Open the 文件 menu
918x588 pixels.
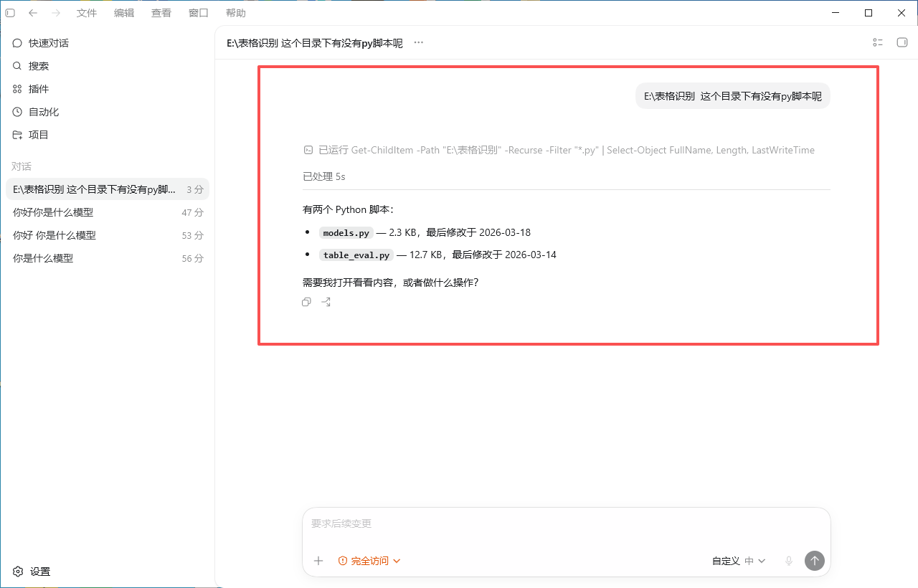point(87,13)
